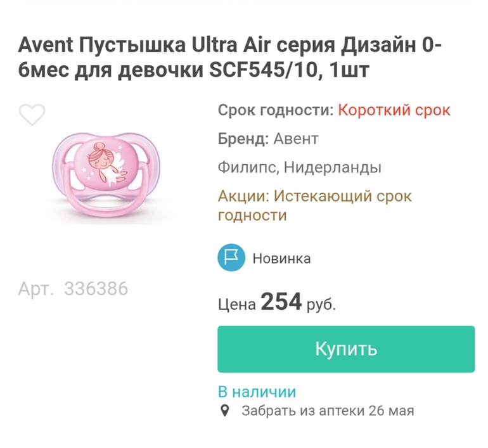
Task: Toggle the heart favorite icon
Action: click(32, 114)
